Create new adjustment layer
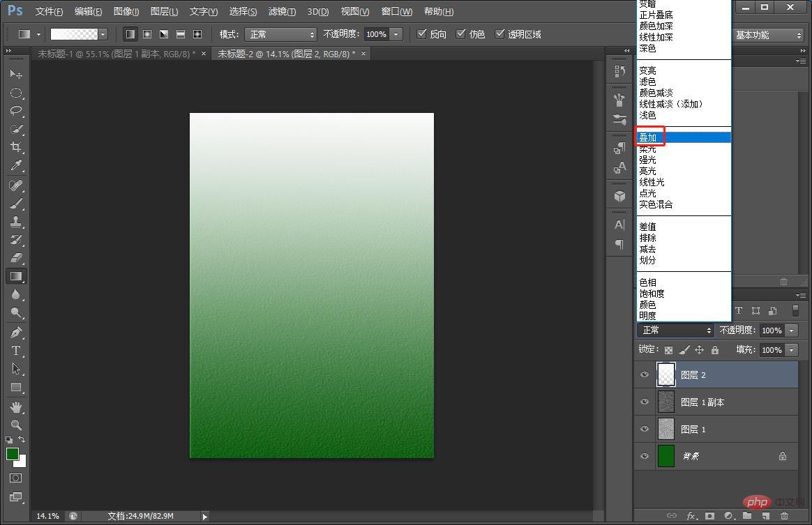Screen dimensions: 812x525 [728, 516]
